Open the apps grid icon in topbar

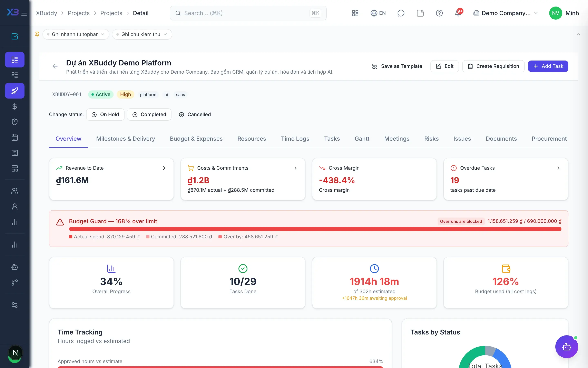click(x=355, y=13)
